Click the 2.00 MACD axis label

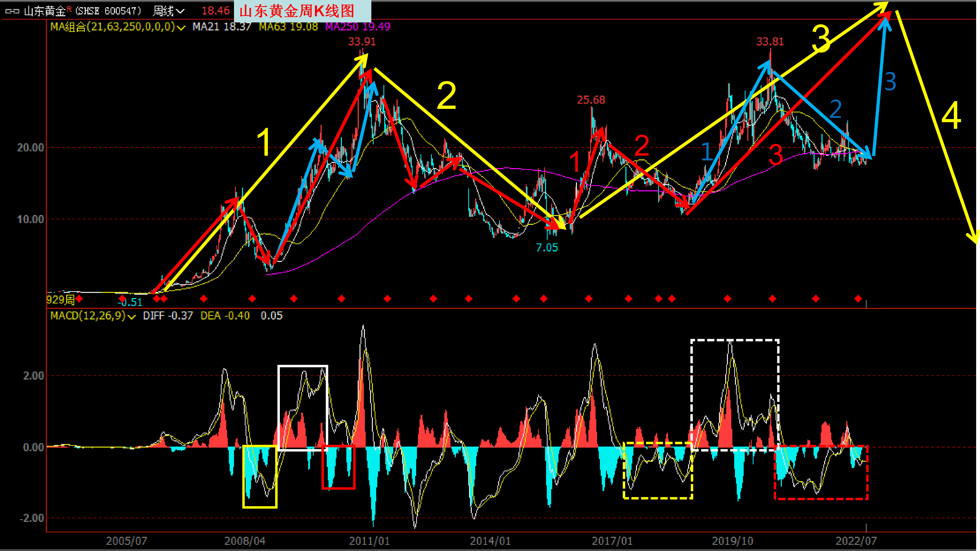[33, 376]
